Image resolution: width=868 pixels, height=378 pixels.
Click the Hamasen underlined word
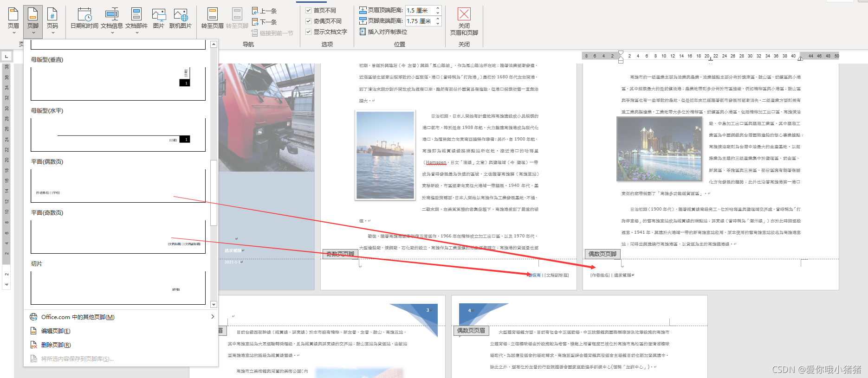coord(436,162)
